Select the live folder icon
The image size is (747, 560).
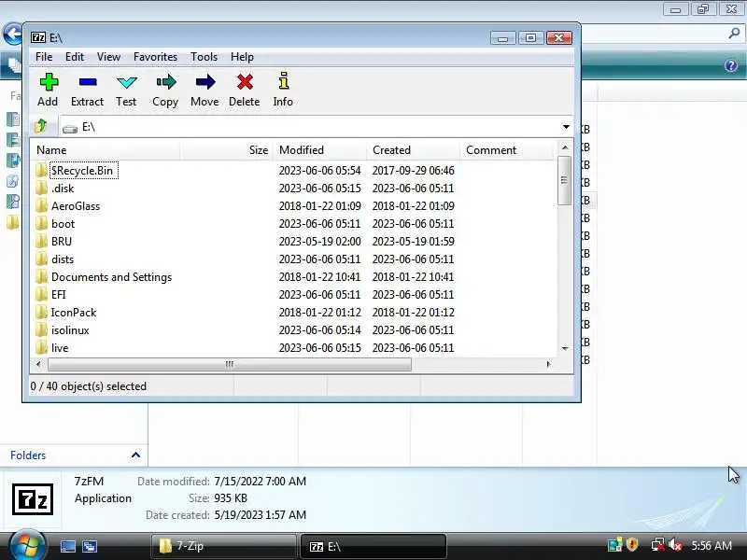coord(41,347)
